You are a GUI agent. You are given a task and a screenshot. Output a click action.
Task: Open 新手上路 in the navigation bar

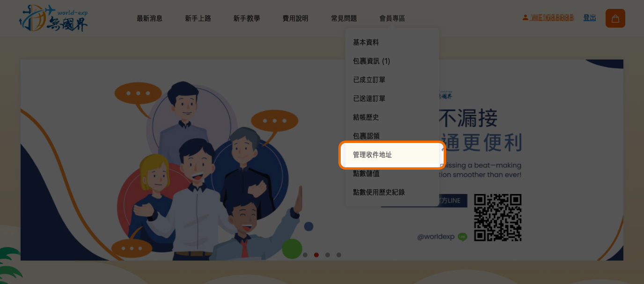click(198, 18)
